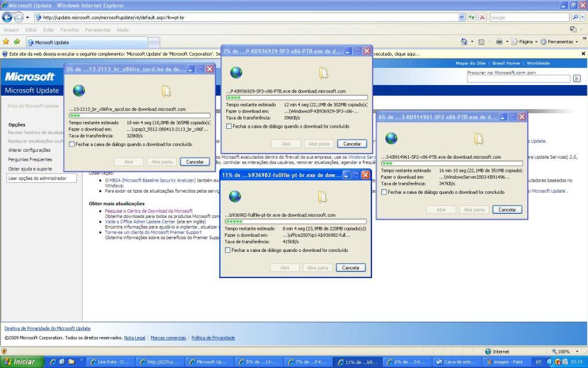Click the globe icon in the 11% download dialog
Screen dimensions: 588x368
[x=235, y=197]
